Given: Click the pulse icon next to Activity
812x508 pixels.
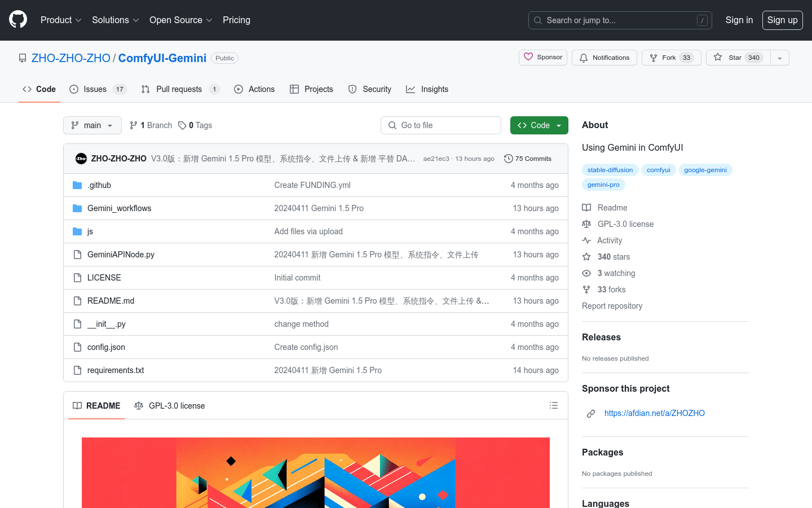Looking at the screenshot, I should coord(586,240).
